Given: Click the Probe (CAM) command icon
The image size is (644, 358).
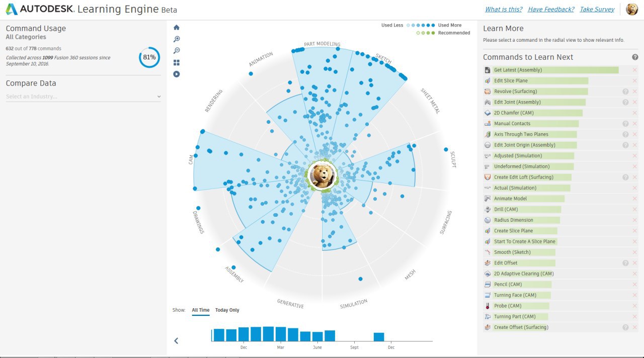Looking at the screenshot, I should (487, 306).
